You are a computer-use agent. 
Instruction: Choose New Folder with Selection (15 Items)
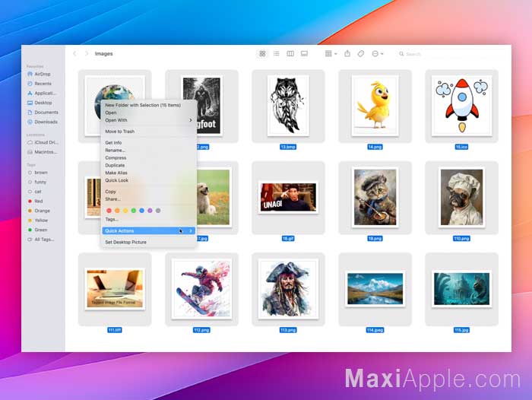149,105
